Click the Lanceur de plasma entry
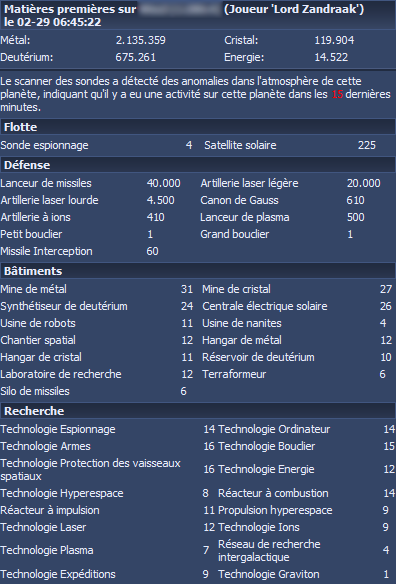This screenshot has height=584, width=396. click(x=245, y=217)
